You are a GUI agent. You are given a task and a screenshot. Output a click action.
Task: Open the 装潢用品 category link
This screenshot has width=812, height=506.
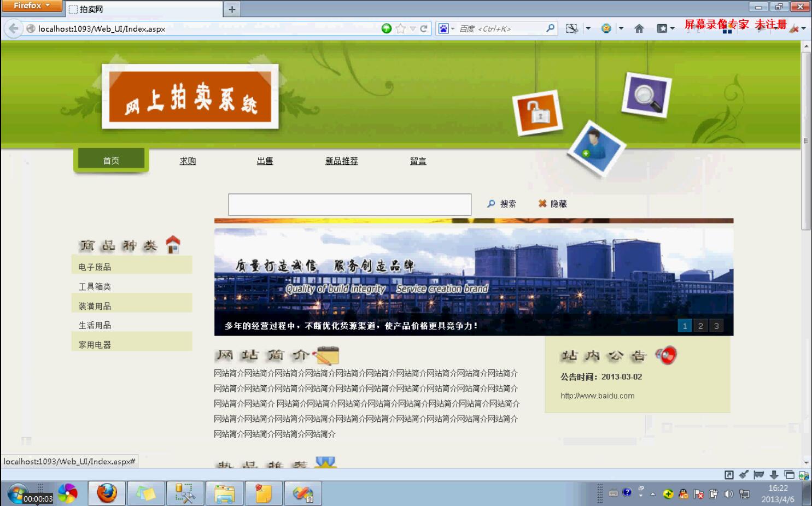point(95,306)
